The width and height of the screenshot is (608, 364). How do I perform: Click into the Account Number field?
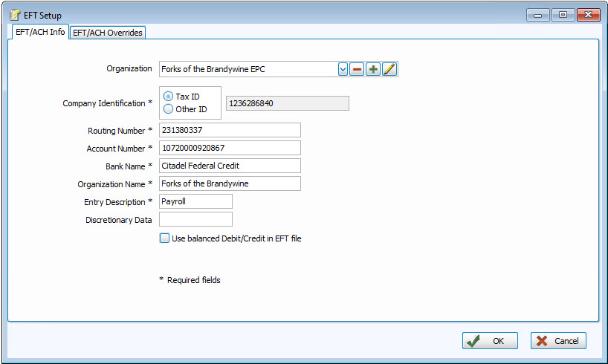230,148
